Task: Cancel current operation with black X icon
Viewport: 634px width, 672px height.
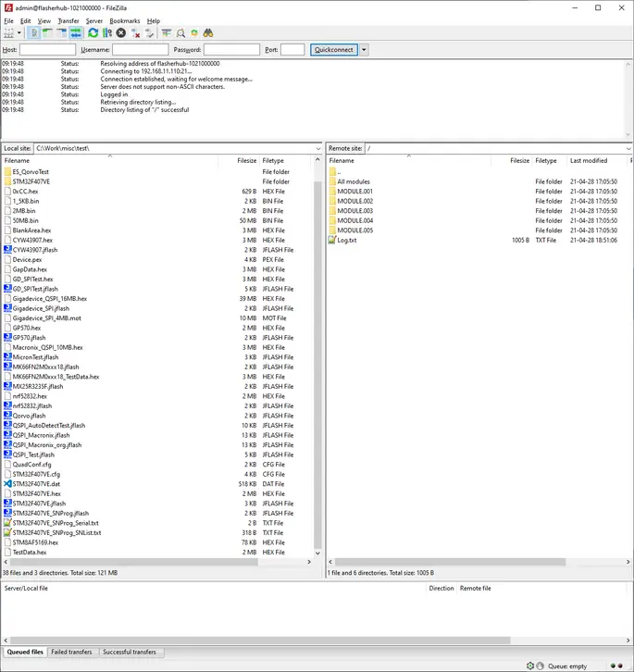Action: pos(120,33)
